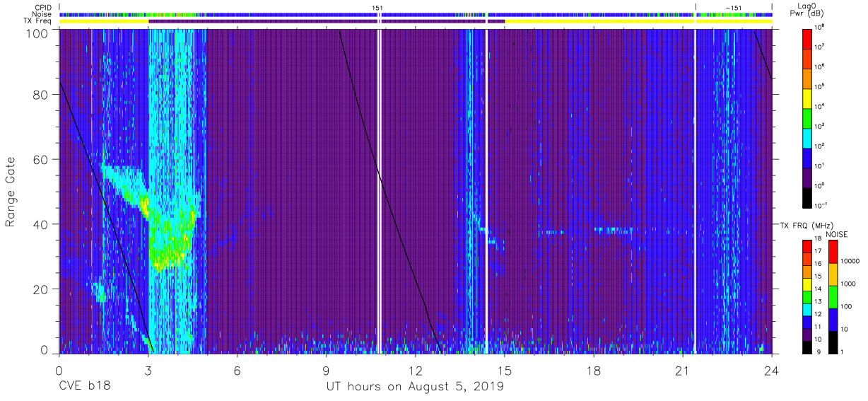
Task: Click the 10^2 label on the power colorbar
Action: tap(820, 146)
